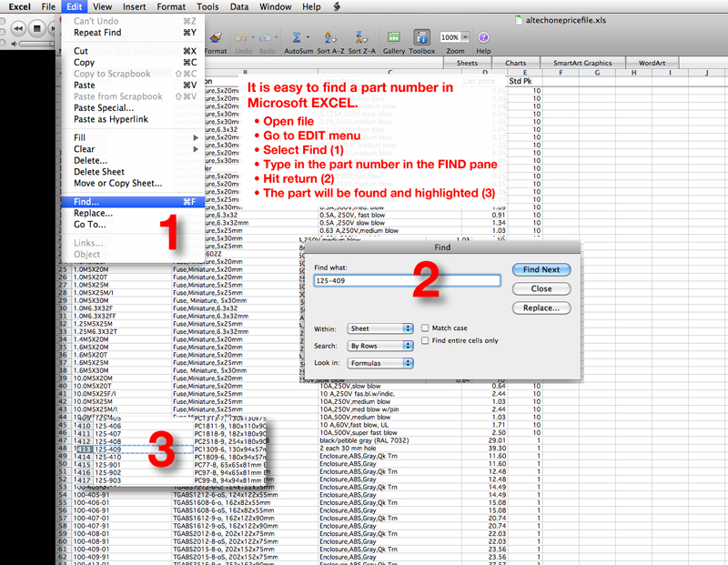728x565 pixels.
Task: Select column G header
Action: click(597, 73)
